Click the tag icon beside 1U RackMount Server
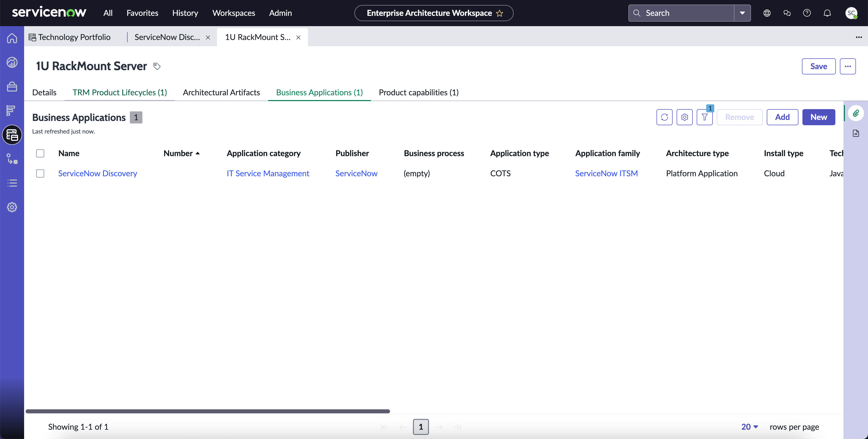Image resolution: width=868 pixels, height=439 pixels. (x=157, y=66)
